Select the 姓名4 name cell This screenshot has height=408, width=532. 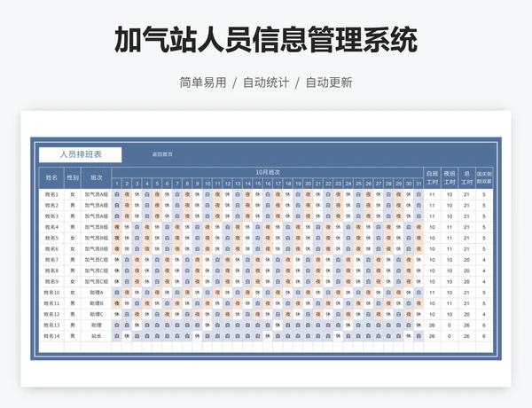pos(51,227)
